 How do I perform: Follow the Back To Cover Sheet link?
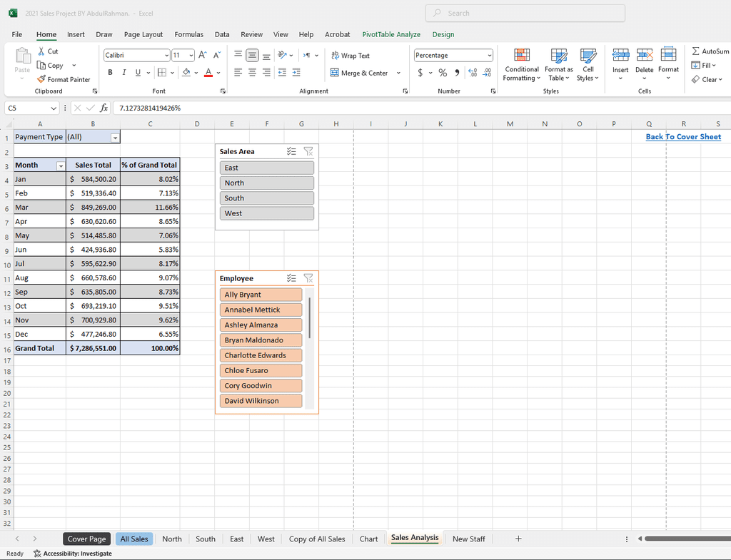coord(683,137)
